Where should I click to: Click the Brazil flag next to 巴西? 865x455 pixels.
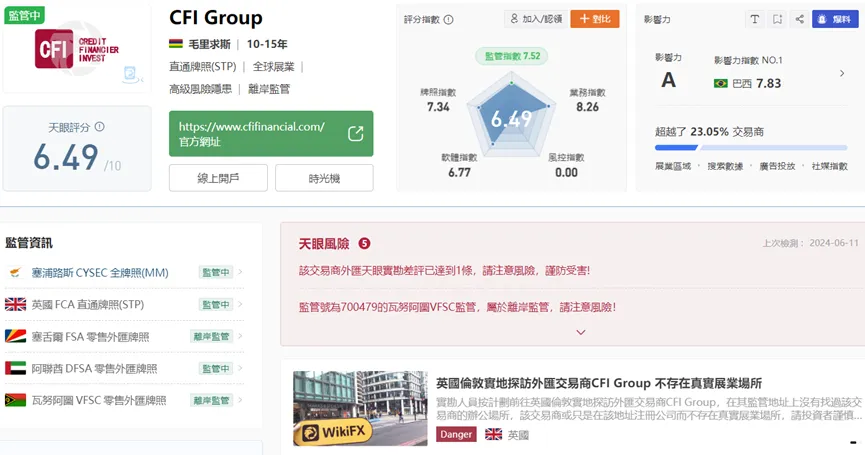tap(720, 83)
